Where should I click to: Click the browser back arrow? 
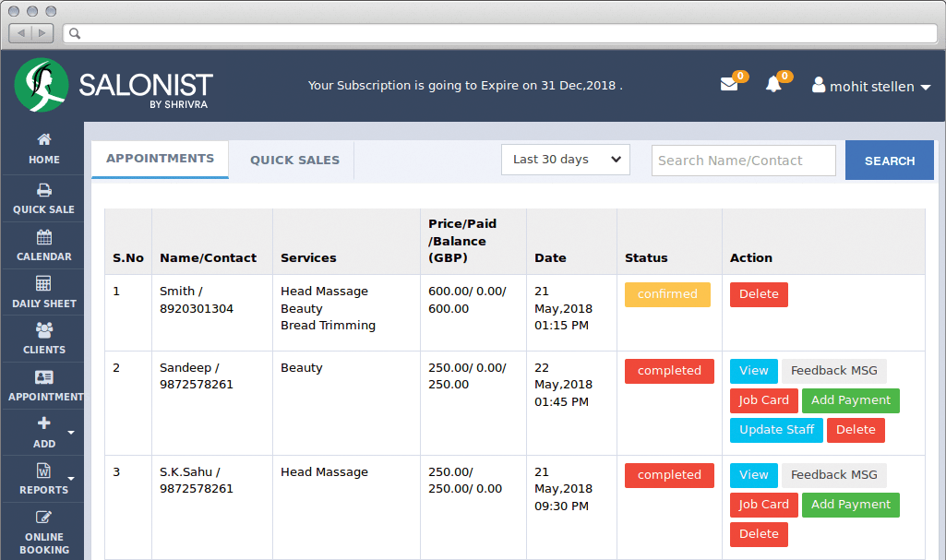pyautogui.click(x=21, y=33)
